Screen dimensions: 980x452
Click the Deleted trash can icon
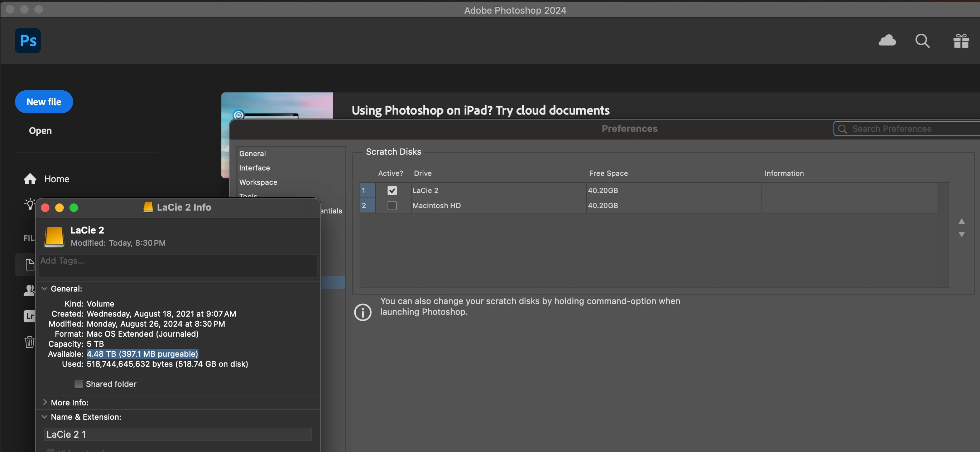pos(29,342)
